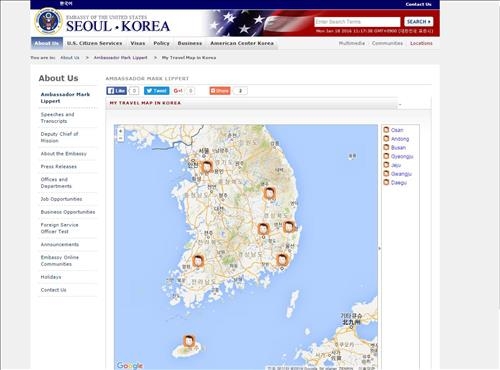This screenshot has width=500, height=370.
Task: Open Press Releases sidebar link
Action: [x=59, y=166]
